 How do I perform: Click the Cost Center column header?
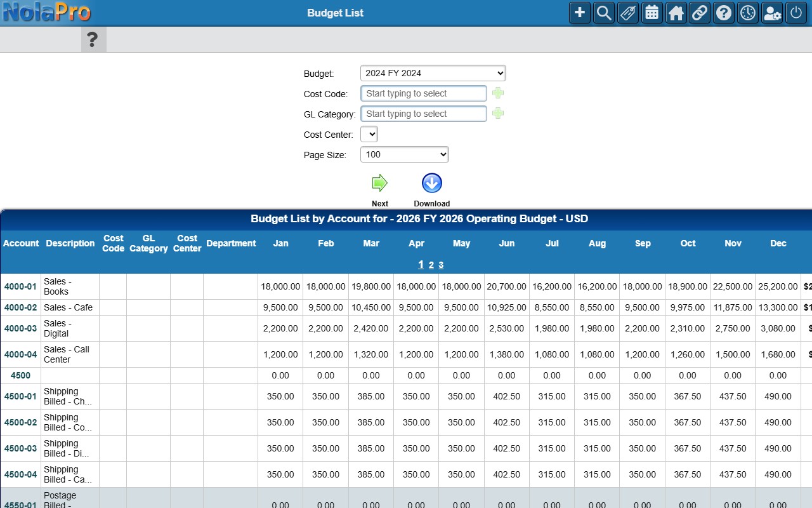(x=187, y=243)
